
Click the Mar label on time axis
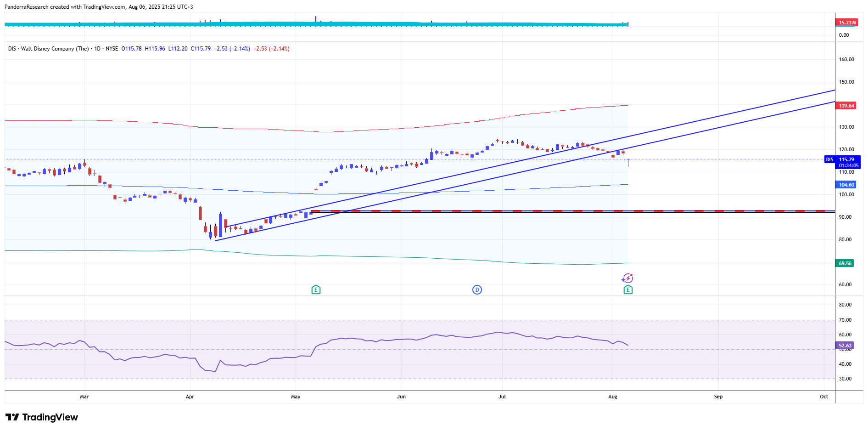(x=84, y=397)
